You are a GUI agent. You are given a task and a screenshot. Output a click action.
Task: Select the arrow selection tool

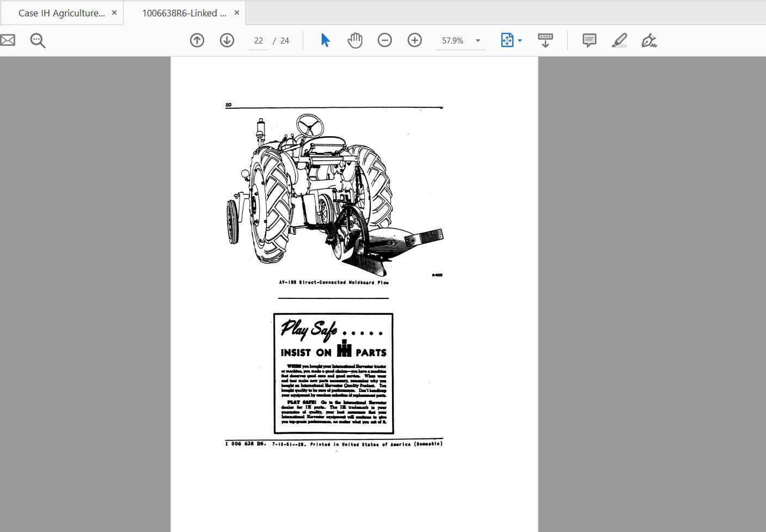(x=325, y=40)
